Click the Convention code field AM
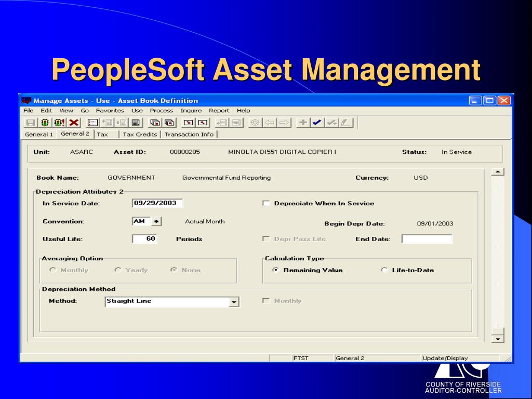This screenshot has height=399, width=532. [141, 221]
